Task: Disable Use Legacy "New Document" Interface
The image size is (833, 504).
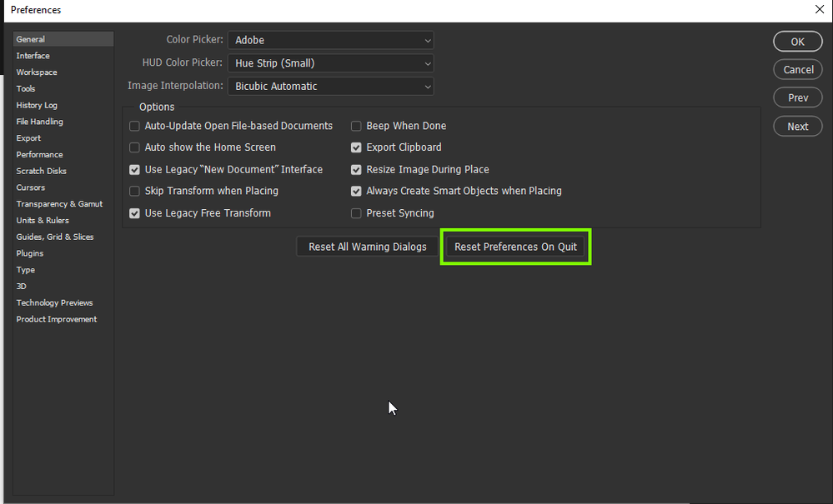Action: coord(134,169)
